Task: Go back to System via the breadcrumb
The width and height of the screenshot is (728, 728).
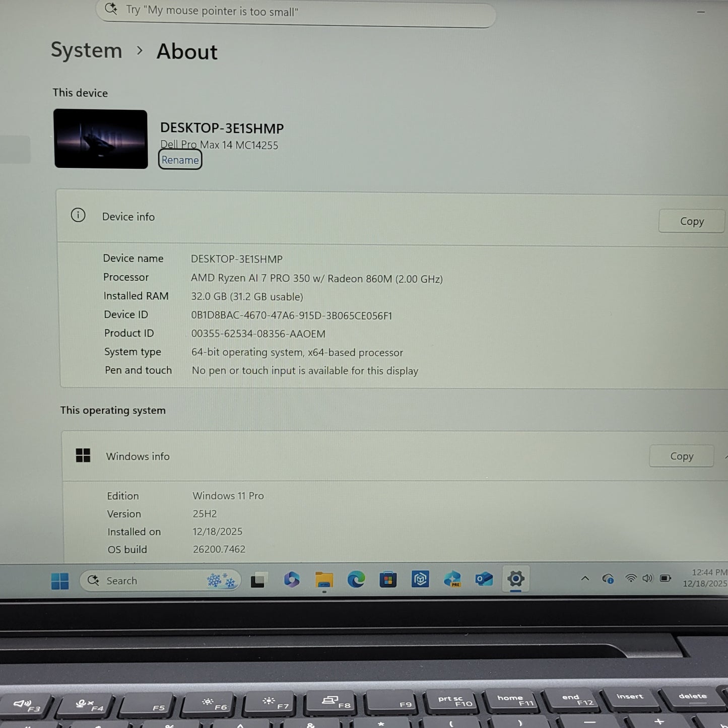Action: 86,50
